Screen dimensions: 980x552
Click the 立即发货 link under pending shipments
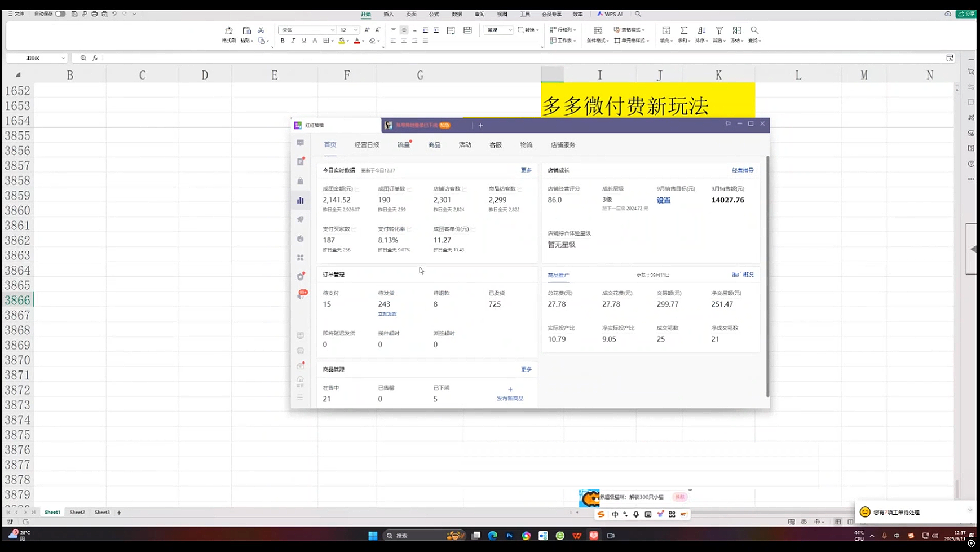coord(387,314)
